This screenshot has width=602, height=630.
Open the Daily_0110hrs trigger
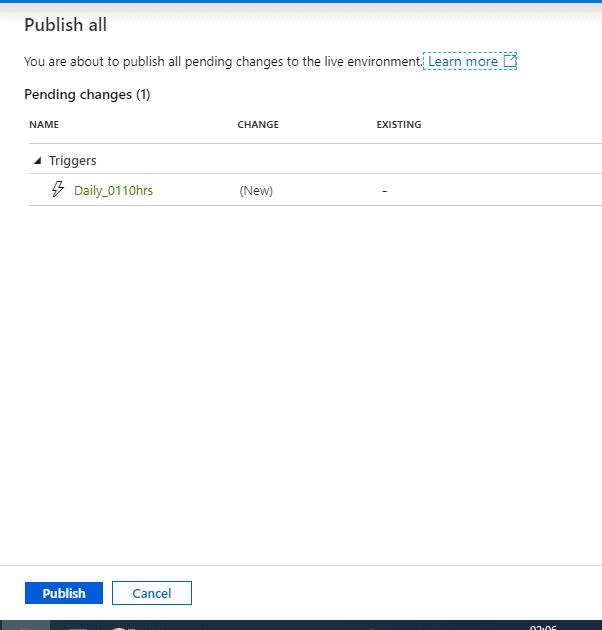pyautogui.click(x=113, y=190)
